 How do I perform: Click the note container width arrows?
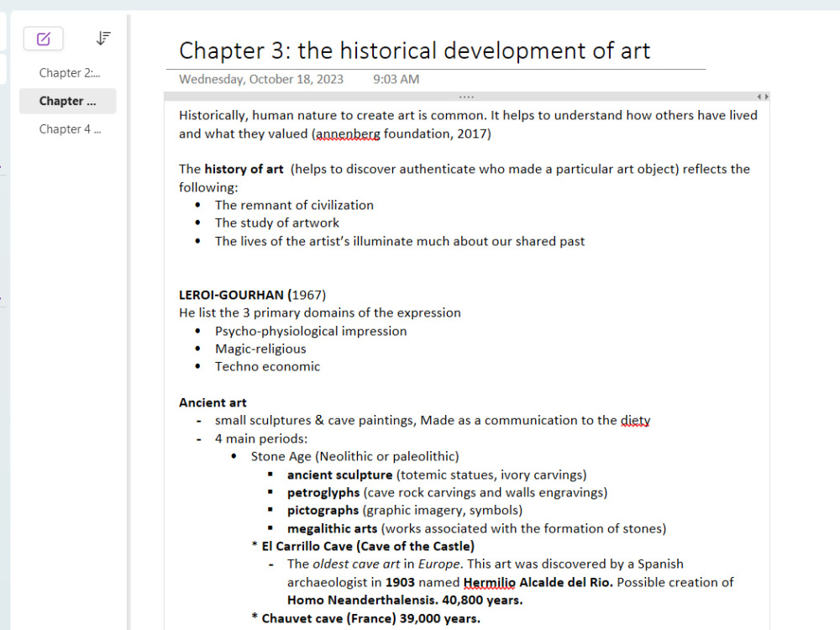(763, 97)
